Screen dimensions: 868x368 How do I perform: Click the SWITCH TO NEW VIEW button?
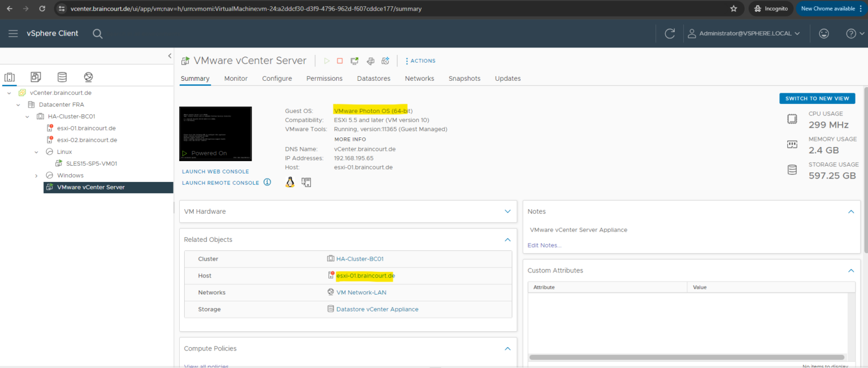[817, 98]
